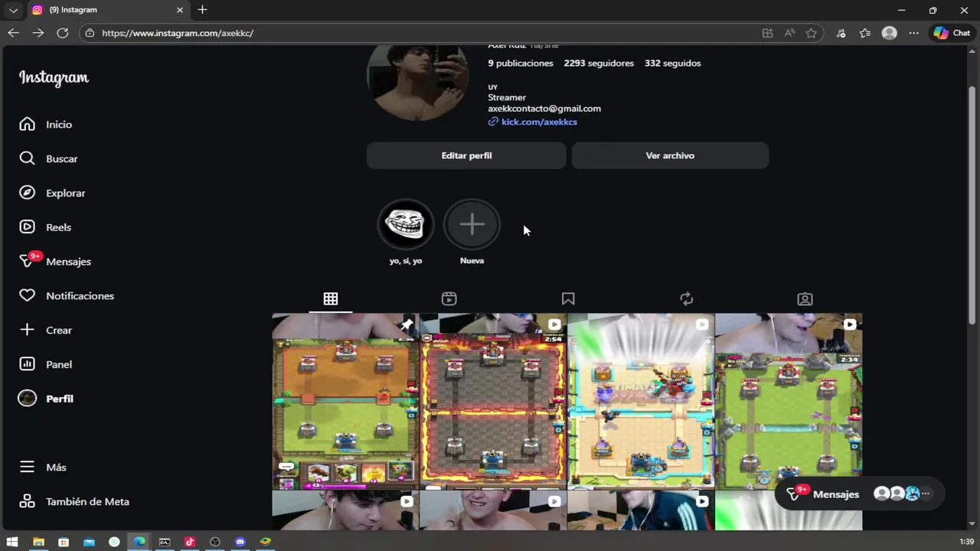Image resolution: width=980 pixels, height=551 pixels.
Task: Open the 'yo, si, yo' highlight
Action: click(406, 224)
